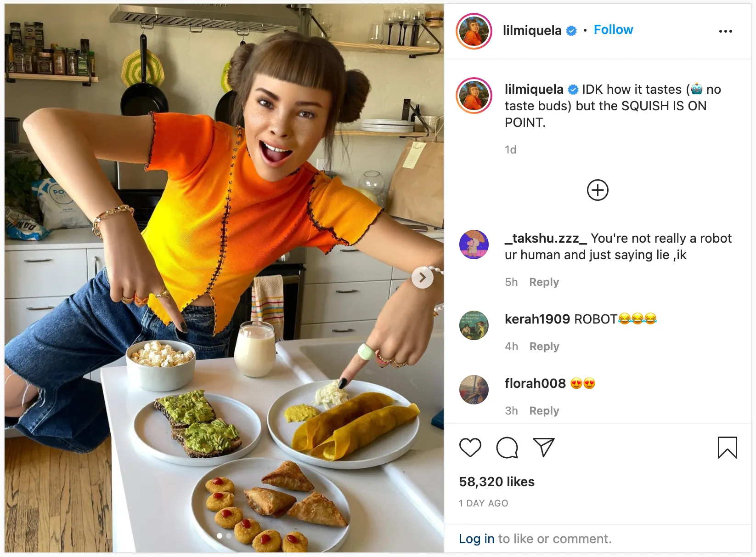The image size is (756, 557).
Task: Click the 1d caption timestamp
Action: (x=510, y=149)
